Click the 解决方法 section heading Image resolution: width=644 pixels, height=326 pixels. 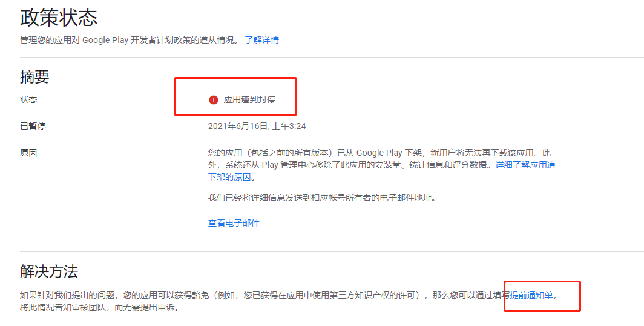[x=49, y=271]
